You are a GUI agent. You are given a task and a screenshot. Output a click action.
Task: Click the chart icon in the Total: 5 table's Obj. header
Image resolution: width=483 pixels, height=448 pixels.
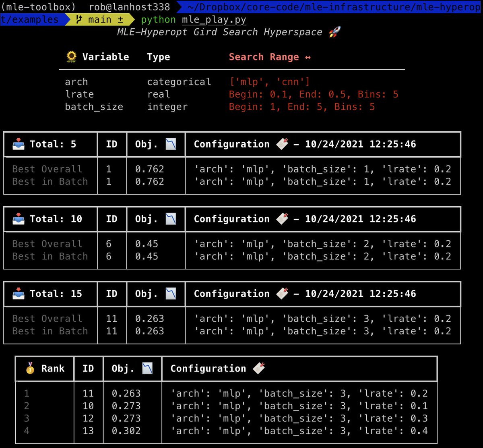point(171,144)
